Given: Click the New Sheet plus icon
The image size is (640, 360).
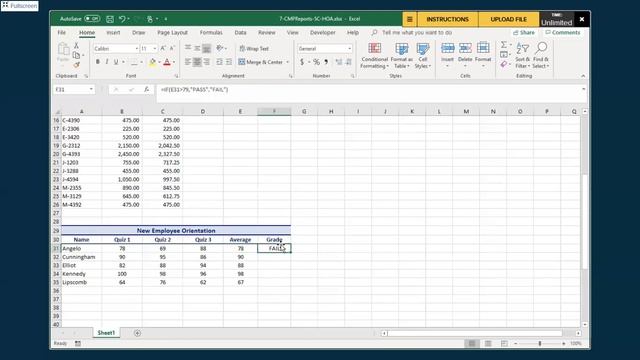Looking at the screenshot, I should (138, 333).
